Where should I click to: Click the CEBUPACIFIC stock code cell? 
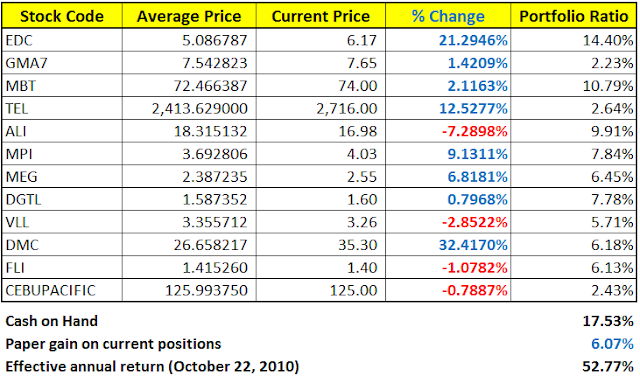click(62, 291)
